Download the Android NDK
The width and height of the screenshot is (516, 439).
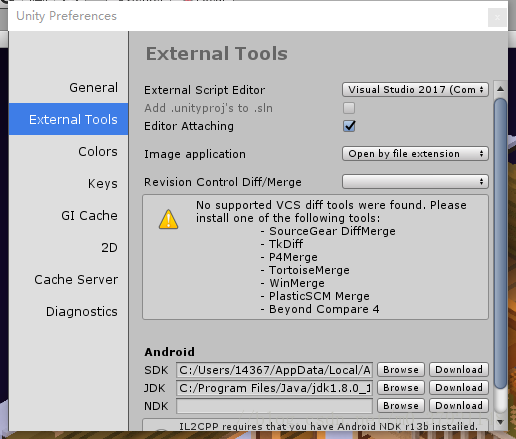(x=459, y=406)
